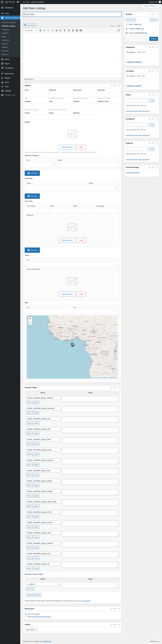Viewport: 162px width, 644px height.
Task: Open the custom field Select dropdown
Action: [x=43, y=584]
